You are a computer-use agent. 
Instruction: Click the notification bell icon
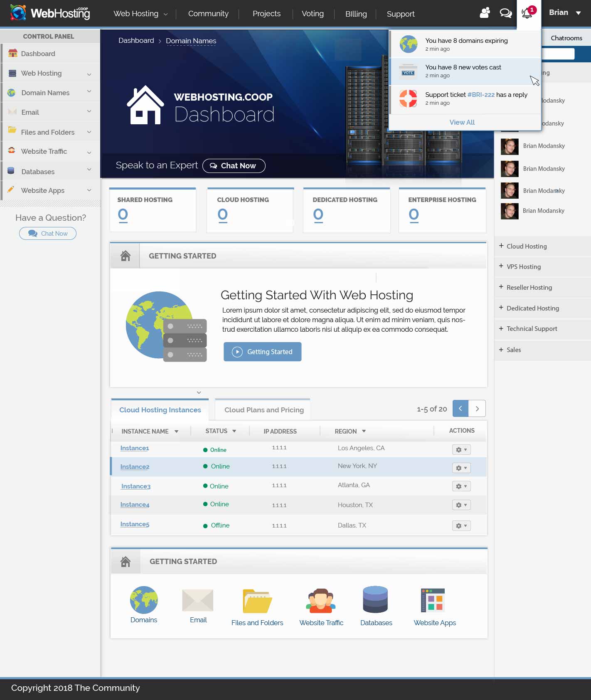tap(527, 13)
